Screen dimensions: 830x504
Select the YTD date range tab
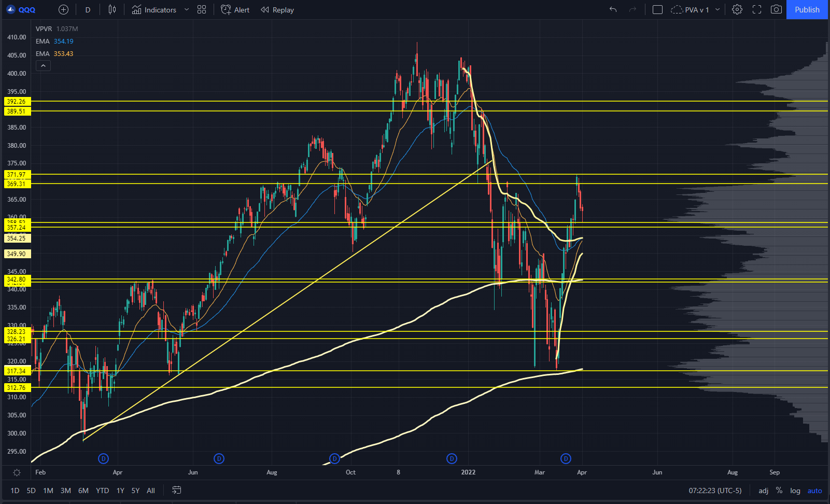point(103,491)
